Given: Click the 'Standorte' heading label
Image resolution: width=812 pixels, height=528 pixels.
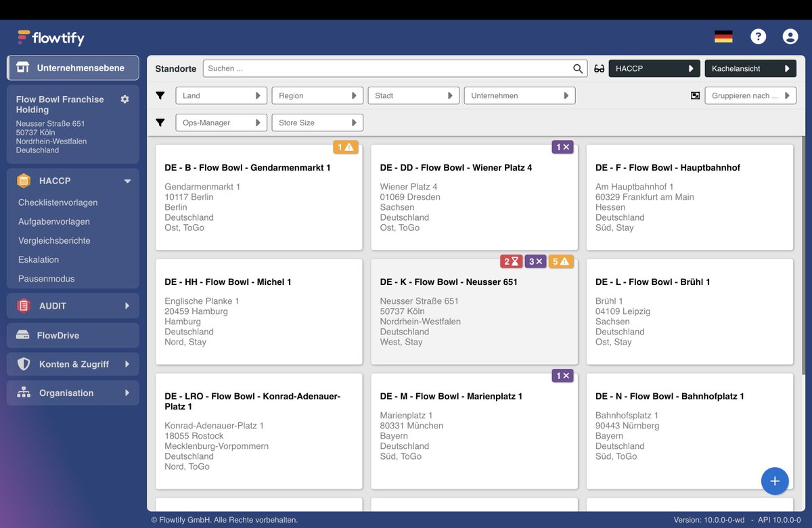Looking at the screenshot, I should (176, 68).
